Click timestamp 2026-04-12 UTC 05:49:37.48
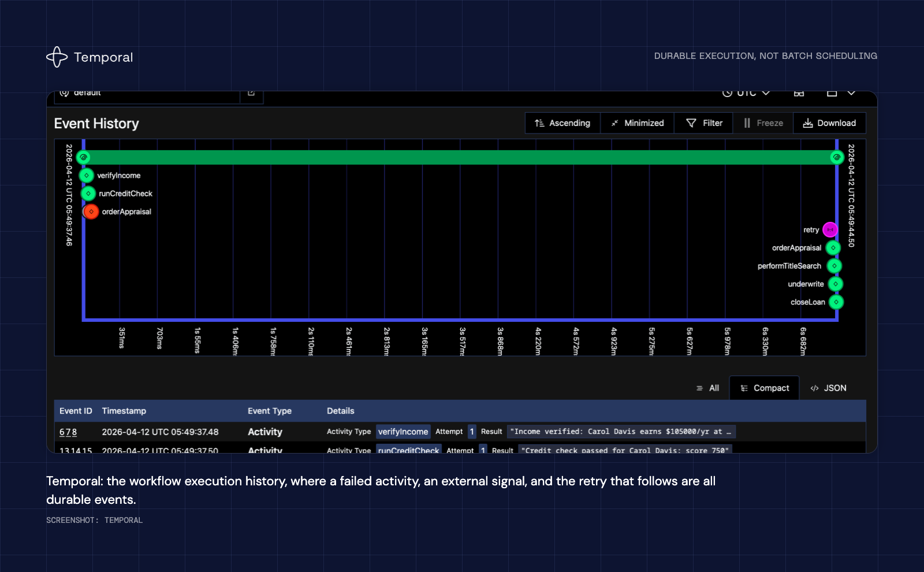 [x=161, y=432]
